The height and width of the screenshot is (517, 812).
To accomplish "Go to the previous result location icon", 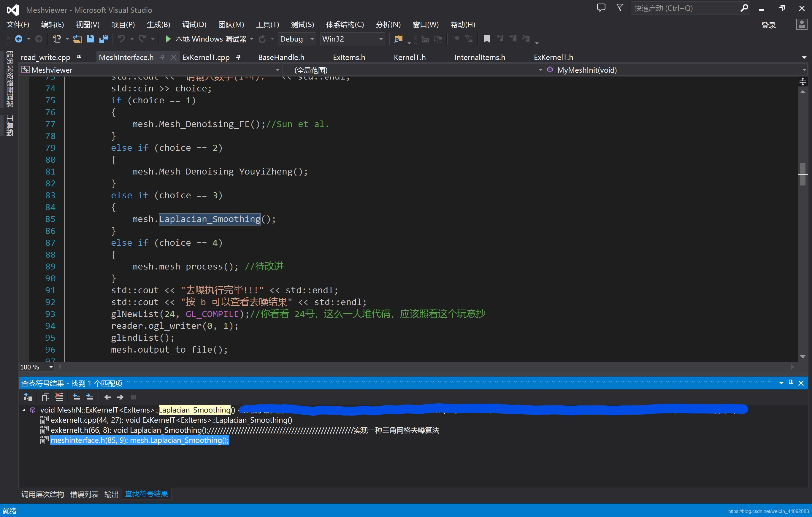I will pos(77,397).
